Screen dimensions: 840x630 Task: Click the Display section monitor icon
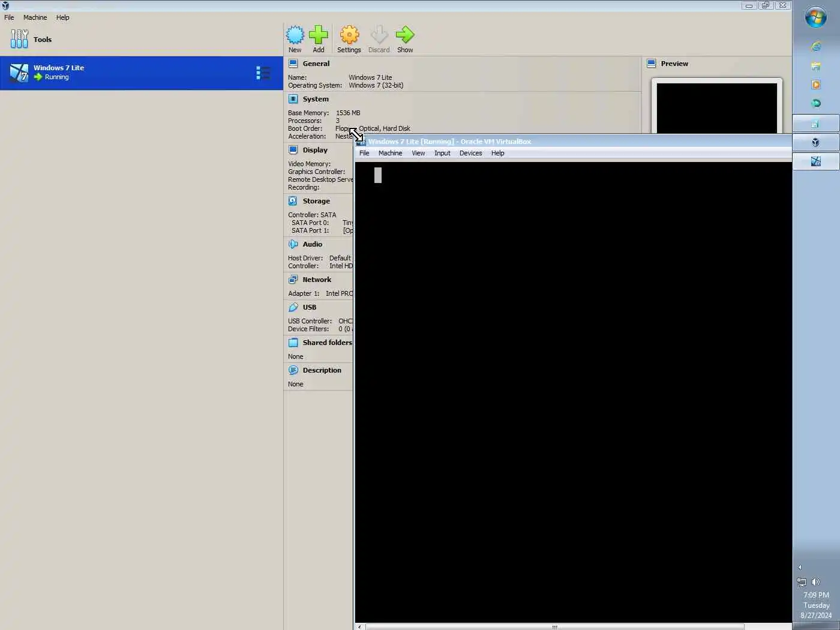point(293,149)
